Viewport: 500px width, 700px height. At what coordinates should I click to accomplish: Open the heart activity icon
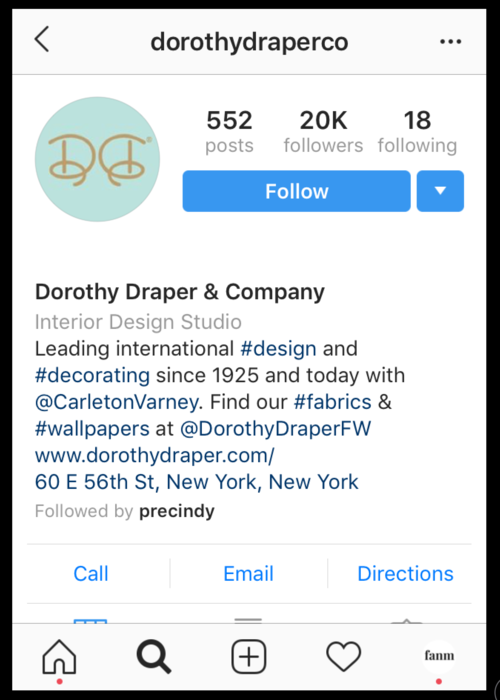coord(343,657)
